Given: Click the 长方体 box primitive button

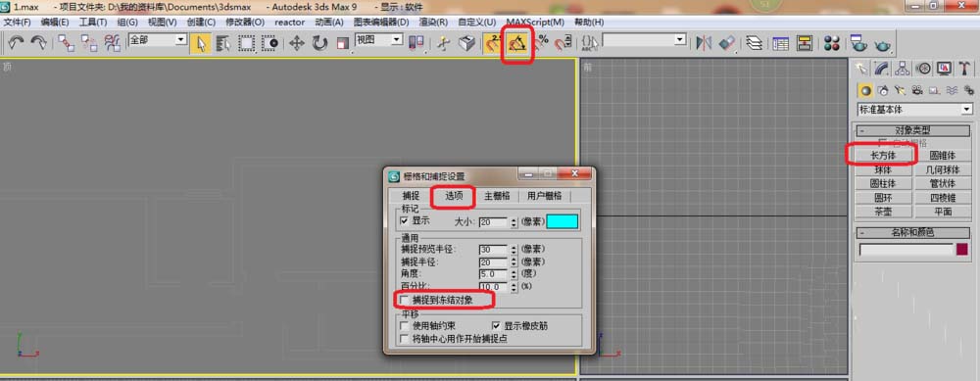Looking at the screenshot, I should [x=883, y=155].
